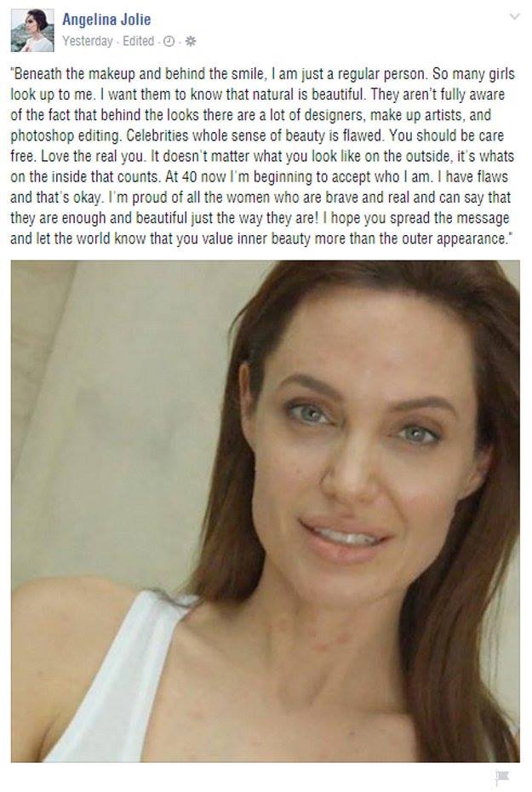This screenshot has width=532, height=792.
Task: Click the line starting 'look up to me'
Action: (x=257, y=95)
